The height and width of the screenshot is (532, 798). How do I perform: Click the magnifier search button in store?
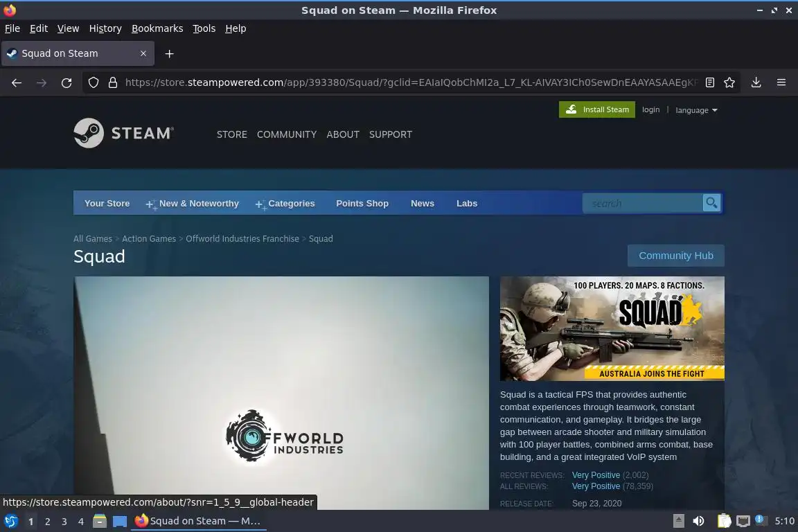711,203
